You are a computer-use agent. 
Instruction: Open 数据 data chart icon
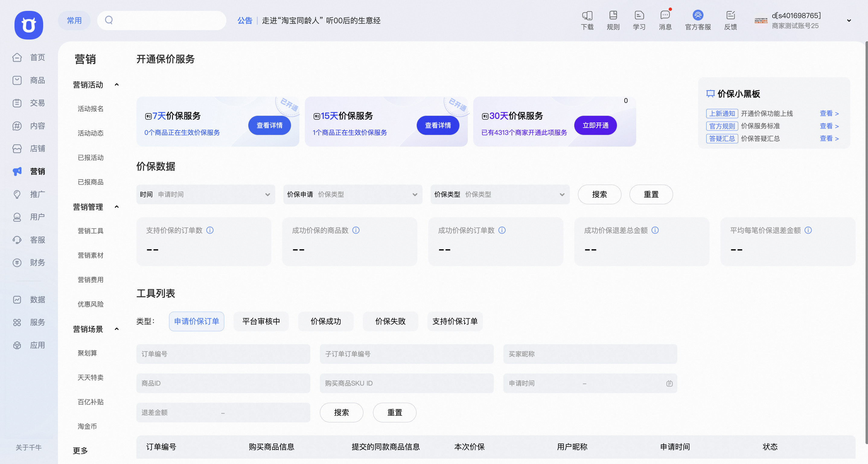17,300
